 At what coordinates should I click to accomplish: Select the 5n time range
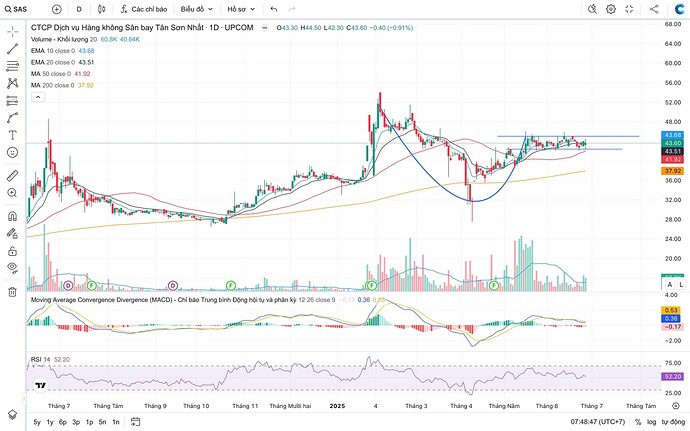pyautogui.click(x=103, y=422)
